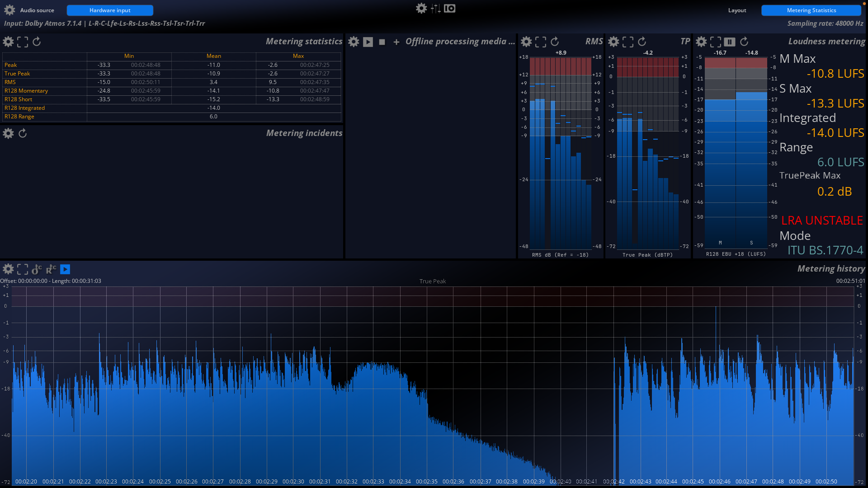Maximize the Loudness metering panel
The height and width of the screenshot is (488, 868).
click(x=716, y=42)
